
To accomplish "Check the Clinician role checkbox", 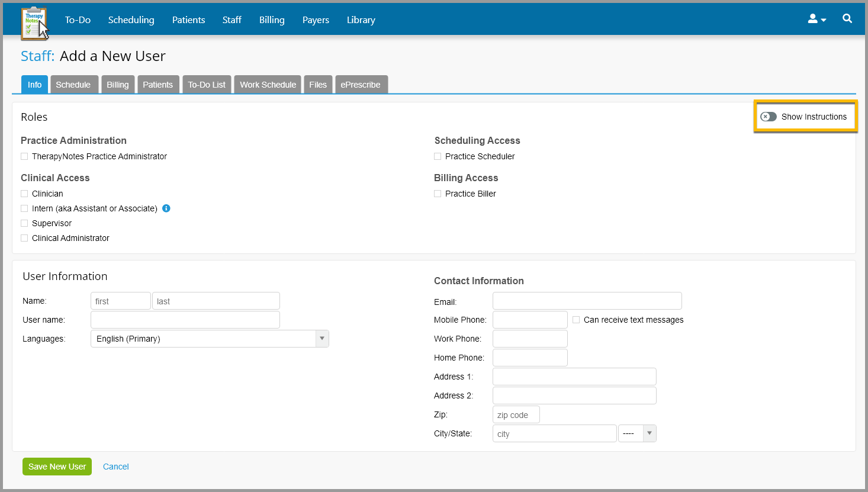I will [24, 193].
